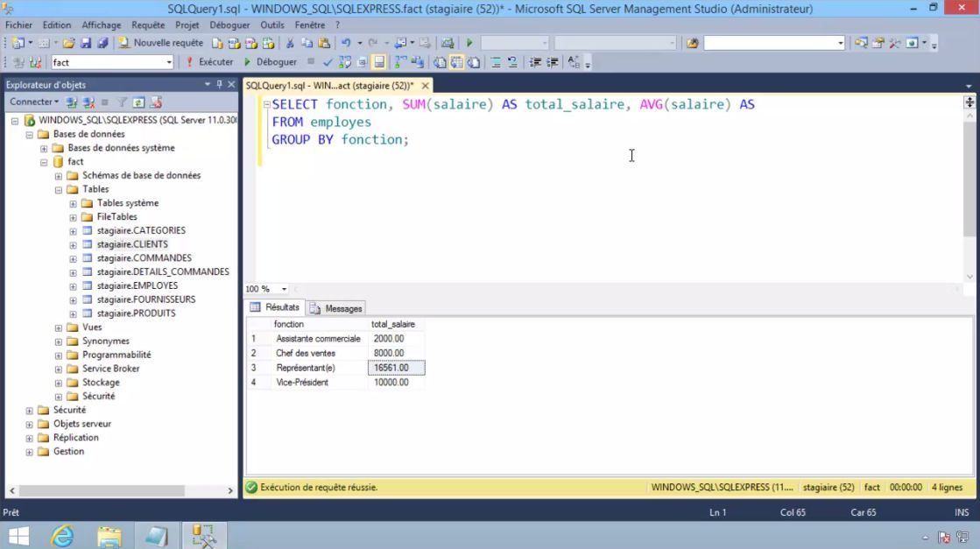This screenshot has width=980, height=549.
Task: Click the green Start play icon in top toolbar
Action: (x=469, y=43)
